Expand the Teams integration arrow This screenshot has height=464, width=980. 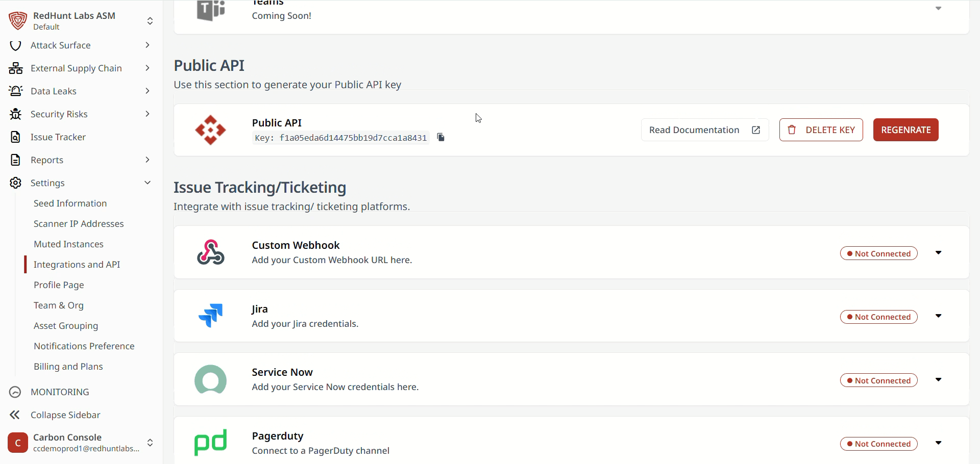[x=938, y=8]
